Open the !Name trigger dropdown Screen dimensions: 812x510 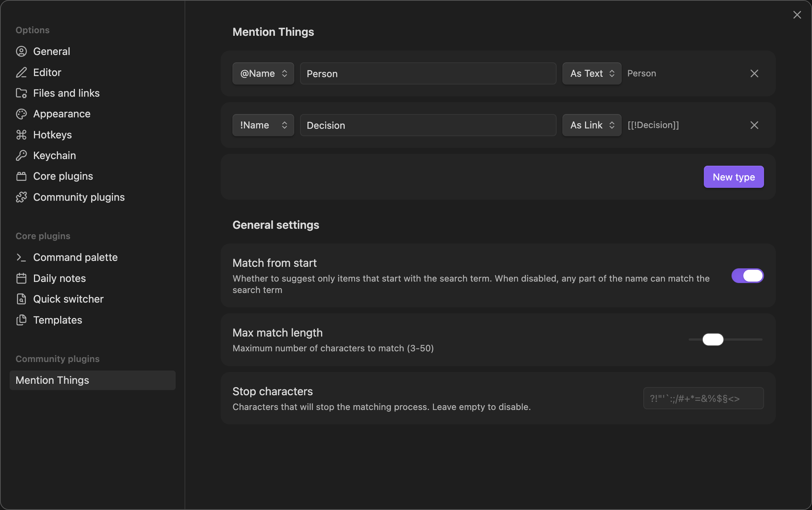263,125
